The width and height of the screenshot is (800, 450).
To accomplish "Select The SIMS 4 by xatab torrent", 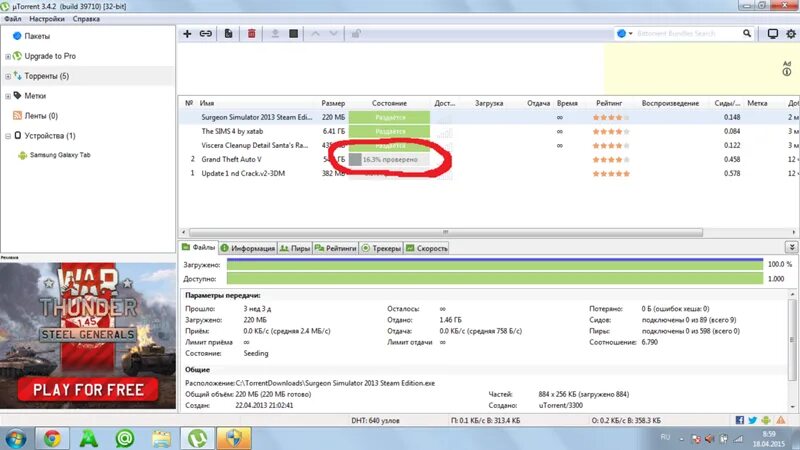I will 232,131.
